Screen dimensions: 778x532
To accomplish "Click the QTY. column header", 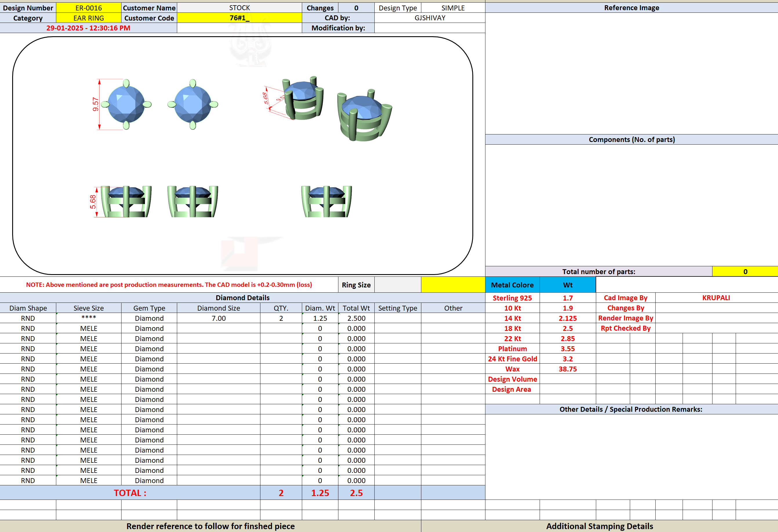I will 281,308.
